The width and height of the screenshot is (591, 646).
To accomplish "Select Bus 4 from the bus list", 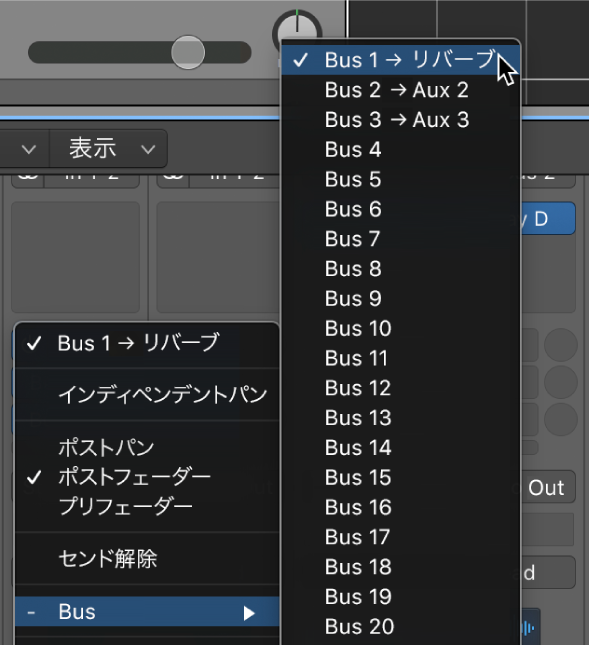I will pos(400,150).
